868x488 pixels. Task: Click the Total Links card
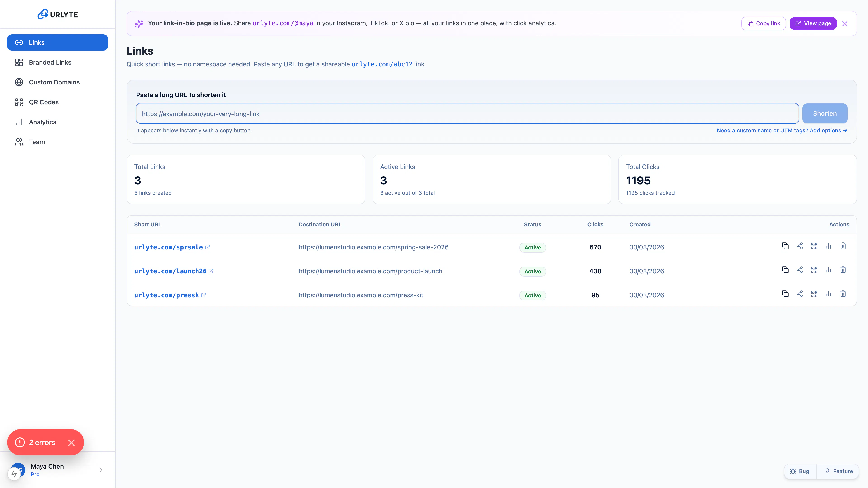click(246, 180)
